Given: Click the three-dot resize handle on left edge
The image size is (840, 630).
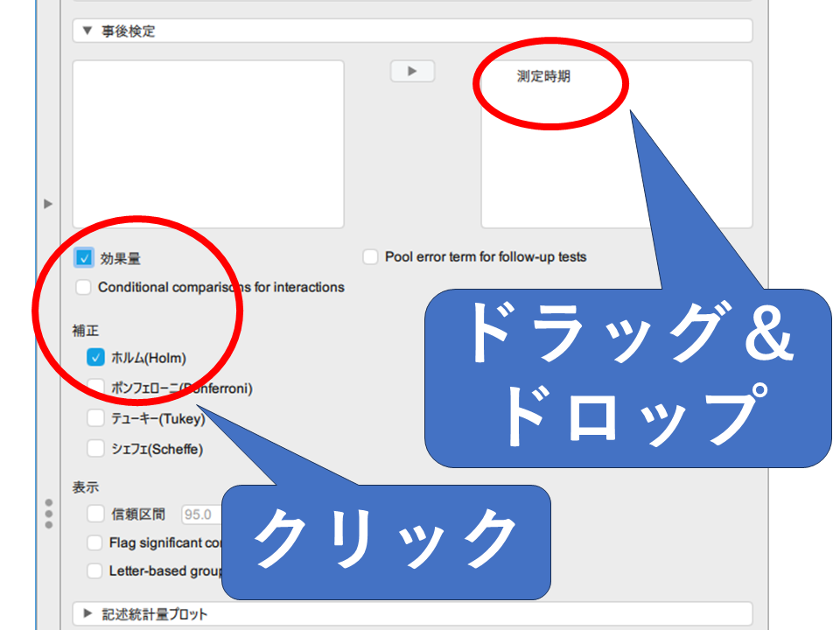Looking at the screenshot, I should point(48,514).
